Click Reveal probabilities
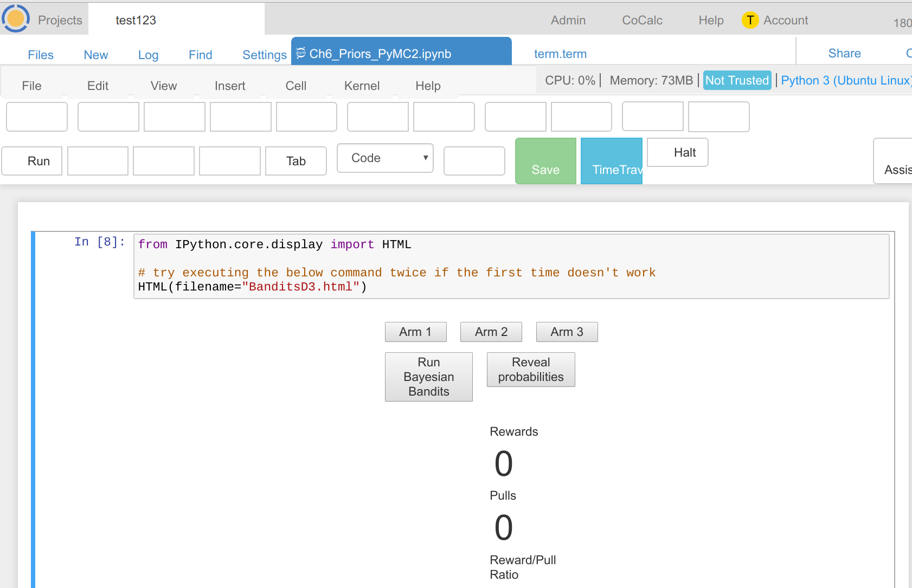This screenshot has height=588, width=912. pos(531,370)
